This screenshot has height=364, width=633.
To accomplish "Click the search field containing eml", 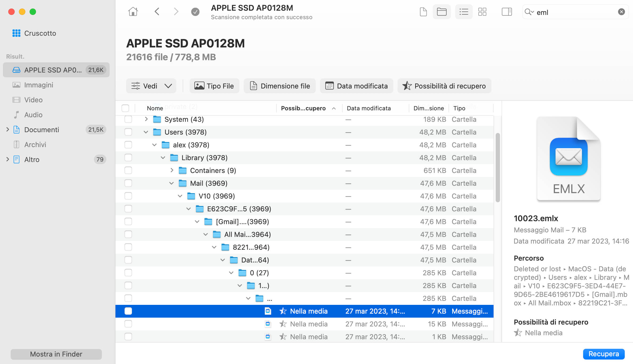I will 575,12.
